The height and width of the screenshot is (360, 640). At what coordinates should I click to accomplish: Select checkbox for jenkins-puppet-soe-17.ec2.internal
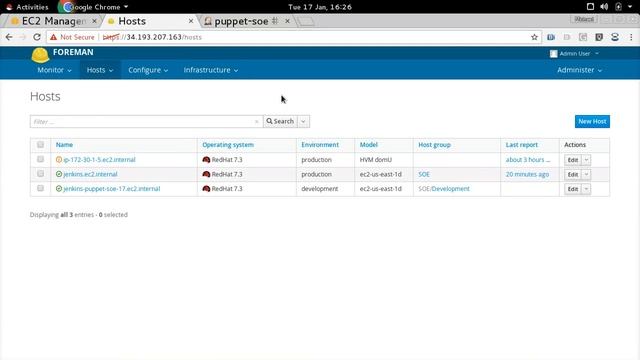pyautogui.click(x=40, y=189)
